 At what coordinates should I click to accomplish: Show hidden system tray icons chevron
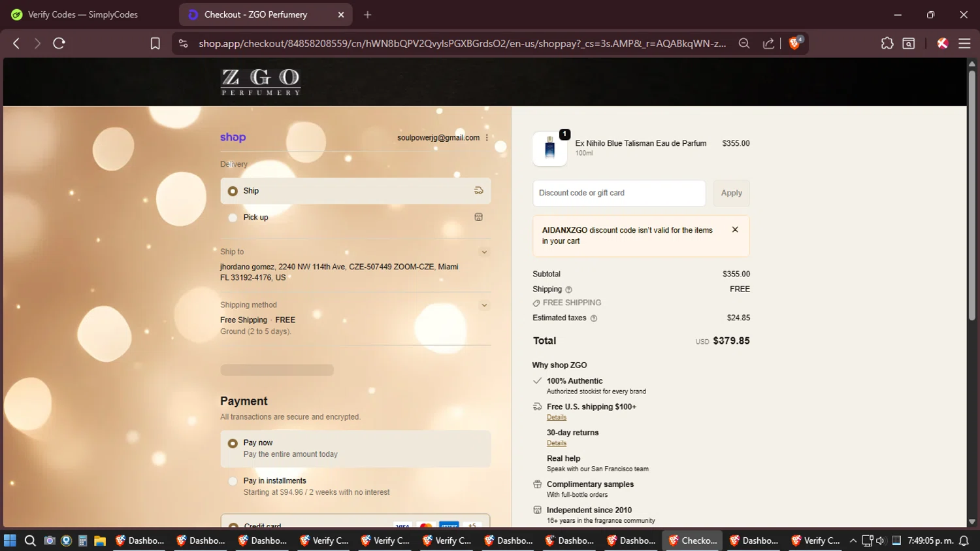coord(853,541)
